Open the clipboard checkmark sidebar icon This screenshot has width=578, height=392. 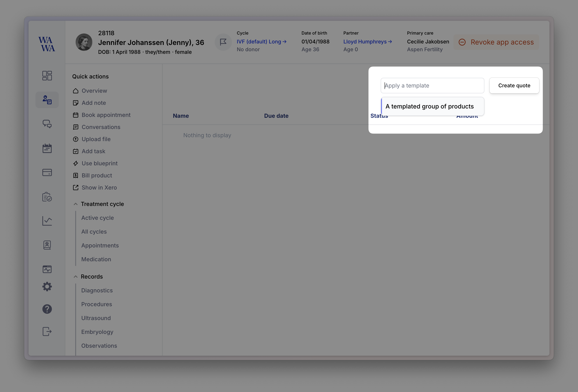click(x=47, y=197)
